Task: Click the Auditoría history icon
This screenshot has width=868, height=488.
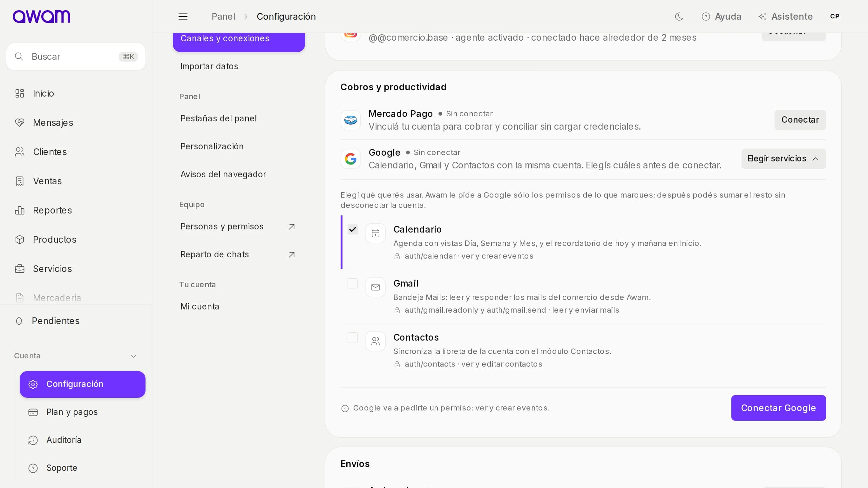Action: coord(33,440)
